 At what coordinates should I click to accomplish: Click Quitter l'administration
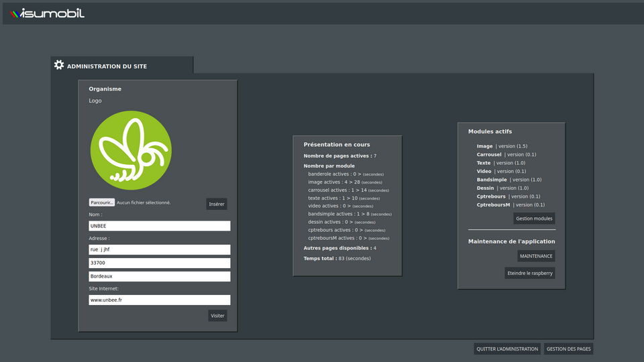tap(506, 349)
